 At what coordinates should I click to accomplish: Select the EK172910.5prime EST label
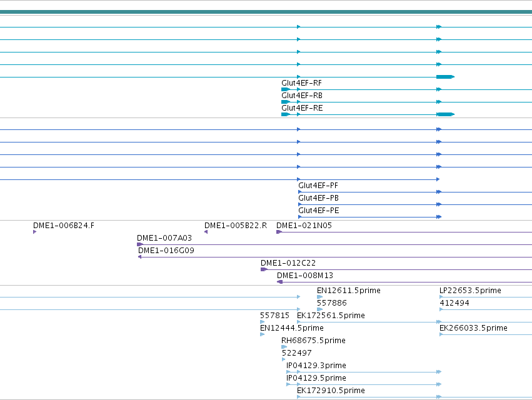pos(331,391)
